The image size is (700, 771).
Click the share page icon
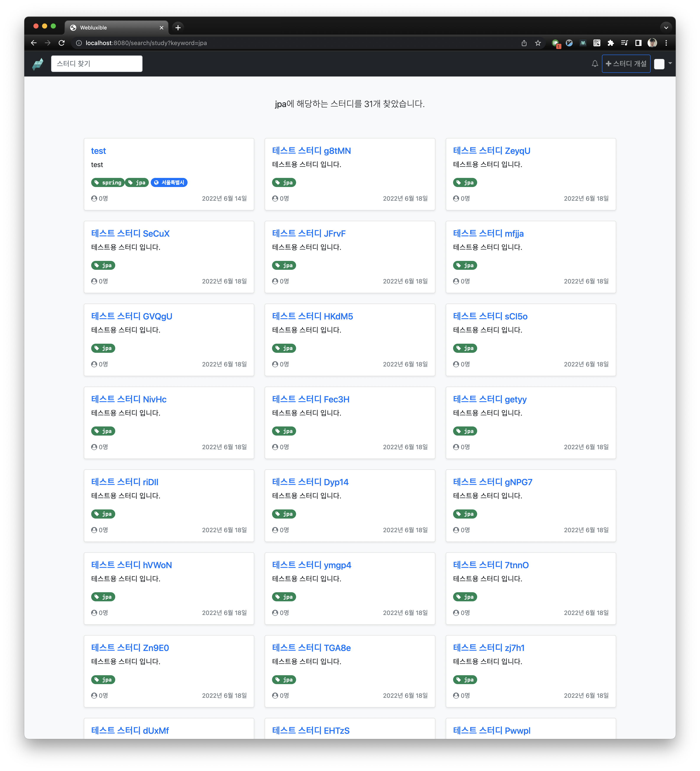524,43
